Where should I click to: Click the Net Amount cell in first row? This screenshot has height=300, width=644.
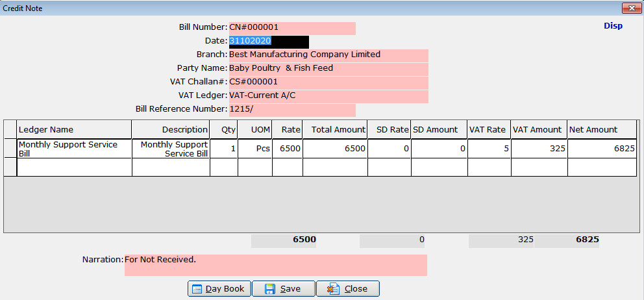tap(602, 149)
